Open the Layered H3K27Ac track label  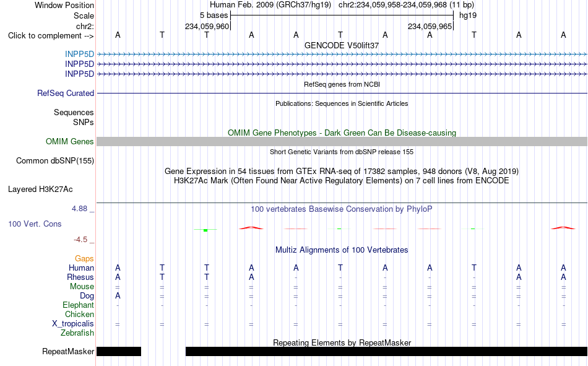click(40, 190)
